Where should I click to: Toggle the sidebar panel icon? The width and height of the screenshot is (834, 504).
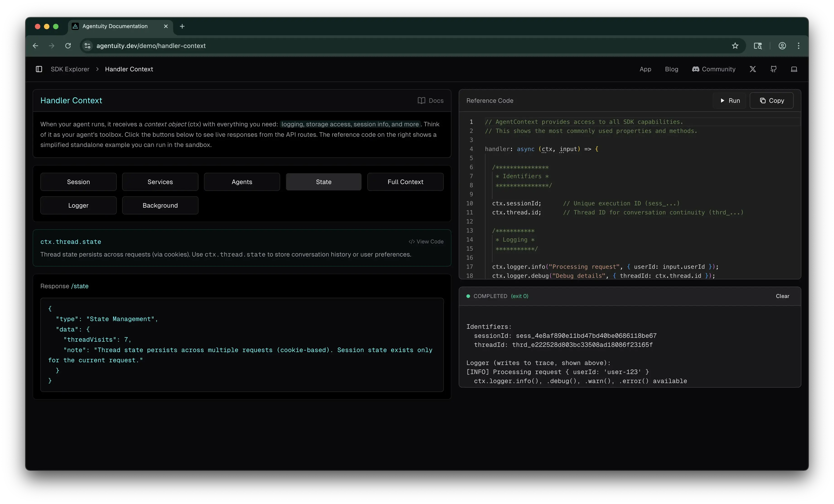click(x=39, y=69)
